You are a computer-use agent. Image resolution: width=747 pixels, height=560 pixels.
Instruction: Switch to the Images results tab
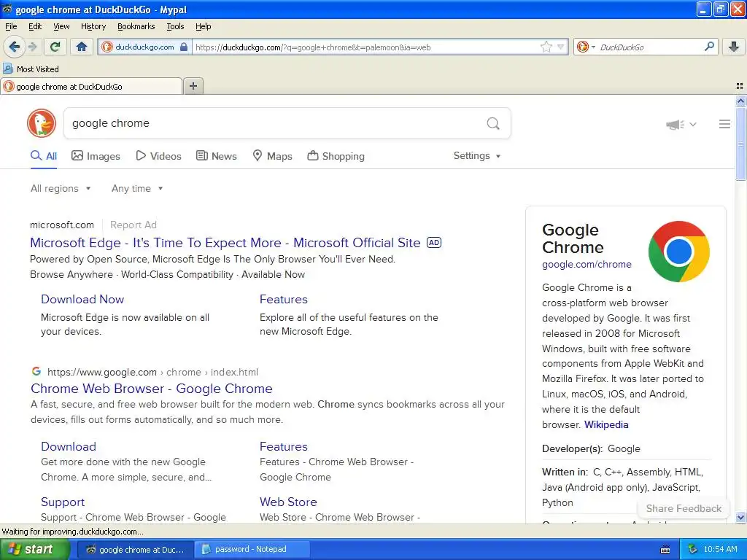(x=96, y=156)
